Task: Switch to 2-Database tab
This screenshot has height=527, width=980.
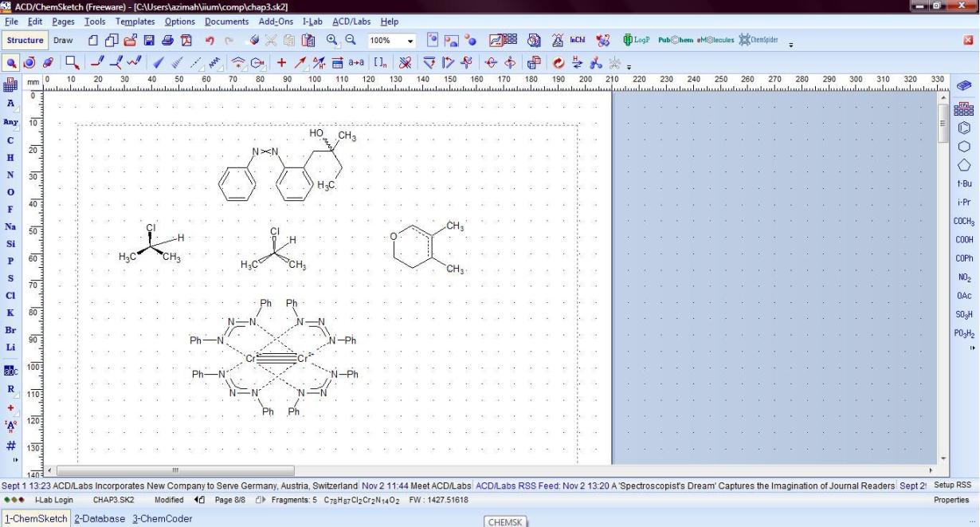Action: click(100, 518)
